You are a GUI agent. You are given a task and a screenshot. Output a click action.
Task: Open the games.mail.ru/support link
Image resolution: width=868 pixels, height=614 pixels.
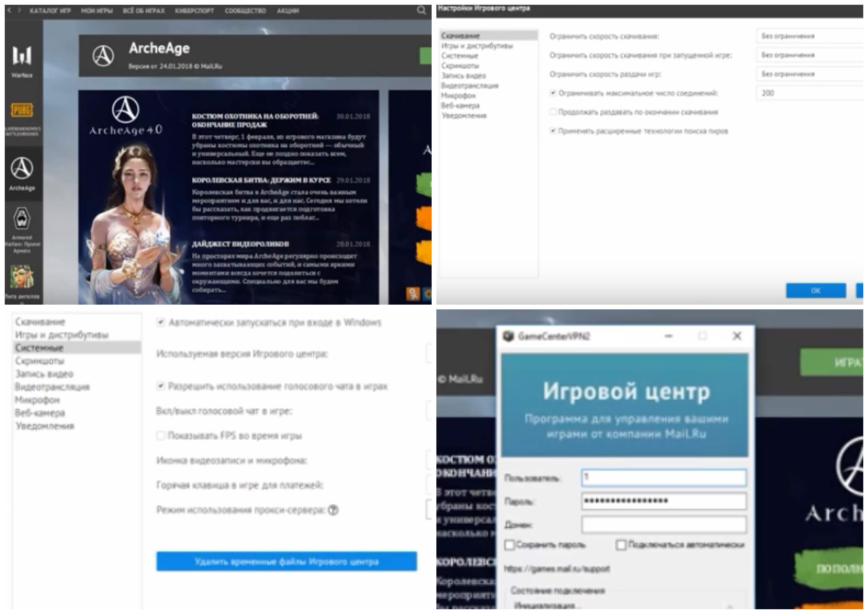tap(557, 569)
